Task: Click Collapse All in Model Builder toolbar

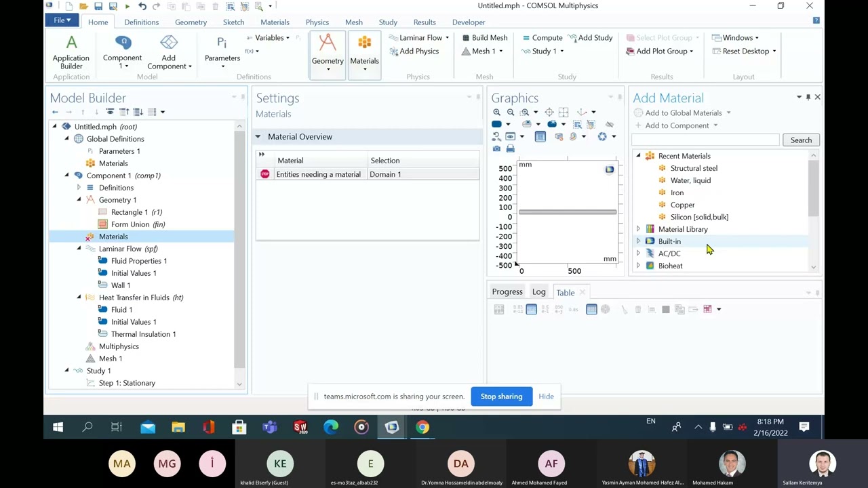Action: (x=124, y=112)
